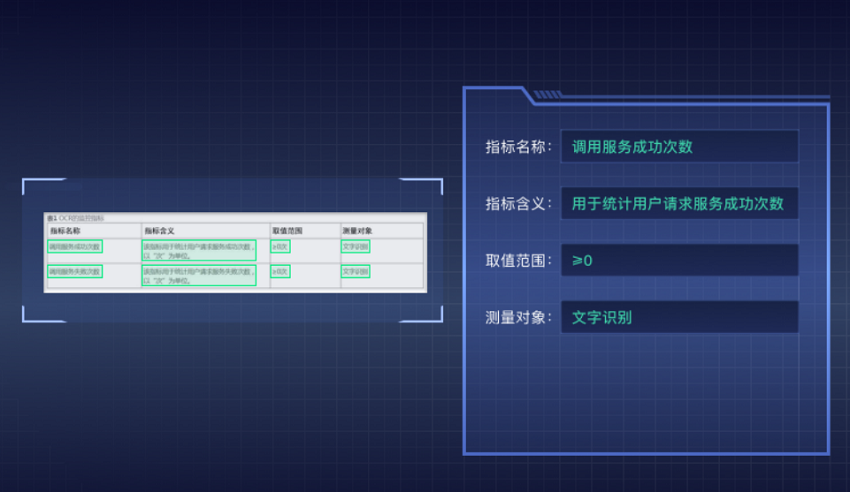Click the 指标含义 table column header

pos(159,231)
